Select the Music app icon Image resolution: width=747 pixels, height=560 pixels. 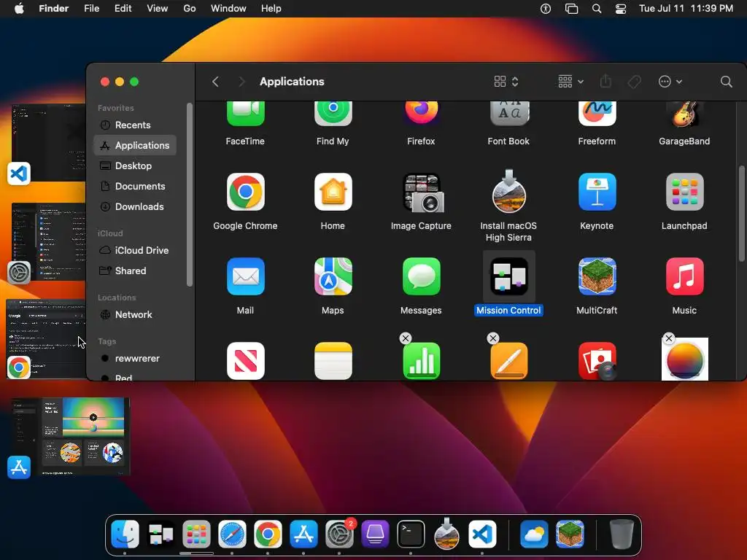684,276
